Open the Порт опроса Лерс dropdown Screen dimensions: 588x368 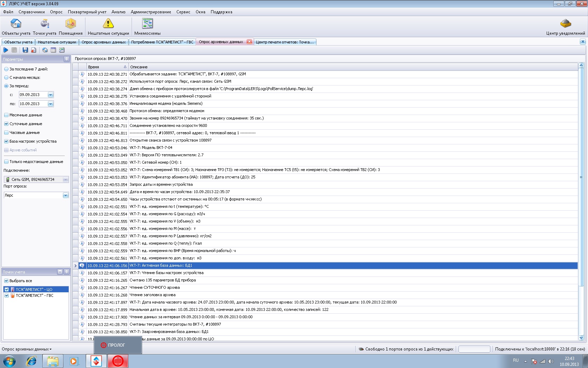coord(65,195)
